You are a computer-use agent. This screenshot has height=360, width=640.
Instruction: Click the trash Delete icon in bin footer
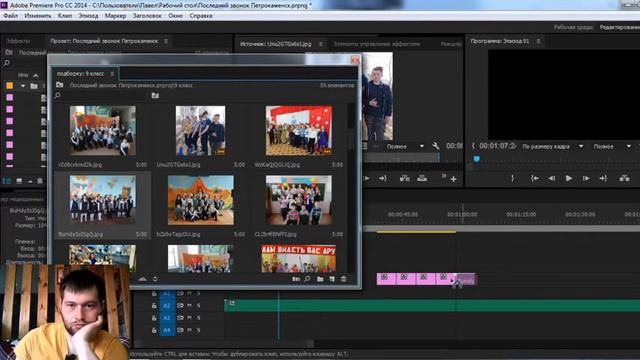[x=344, y=279]
